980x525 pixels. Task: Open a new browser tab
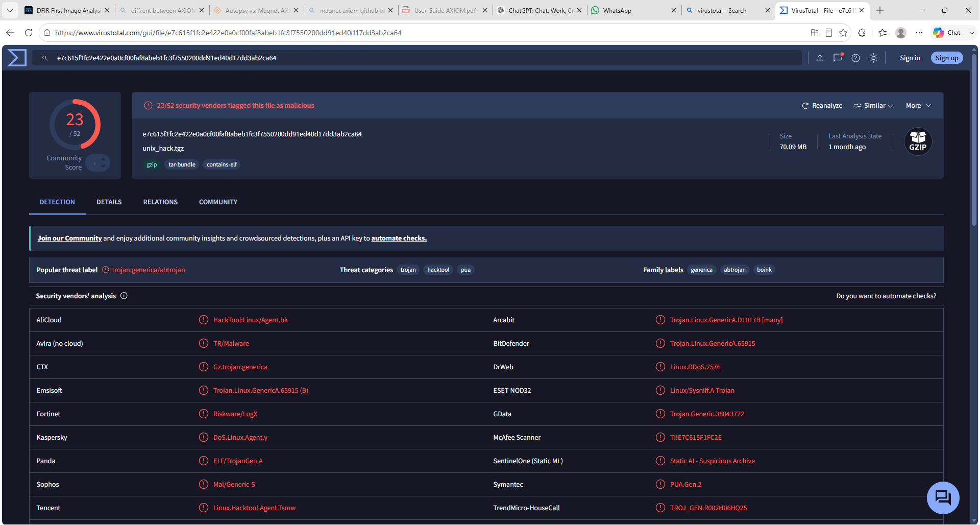pos(880,10)
